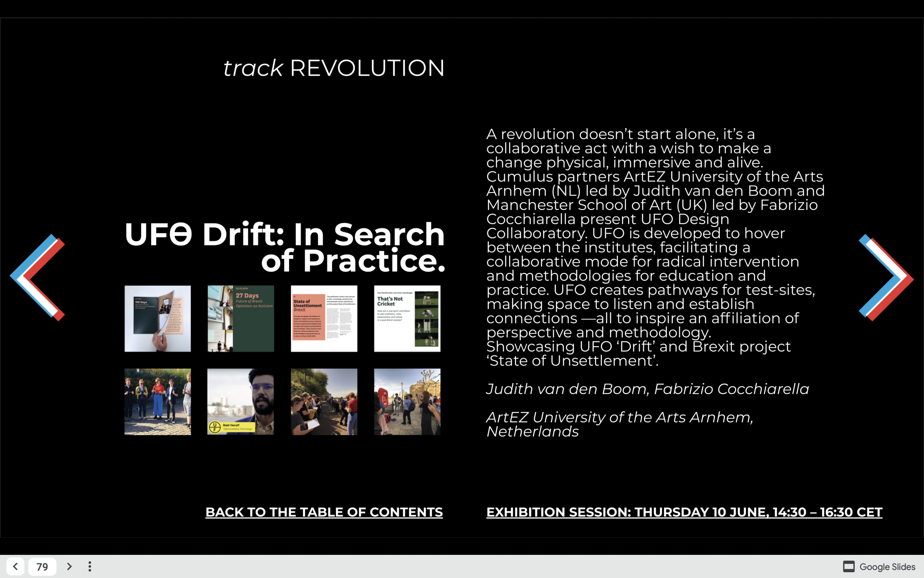This screenshot has height=578, width=924.
Task: Open Back to the Table of Contents link
Action: click(x=324, y=512)
